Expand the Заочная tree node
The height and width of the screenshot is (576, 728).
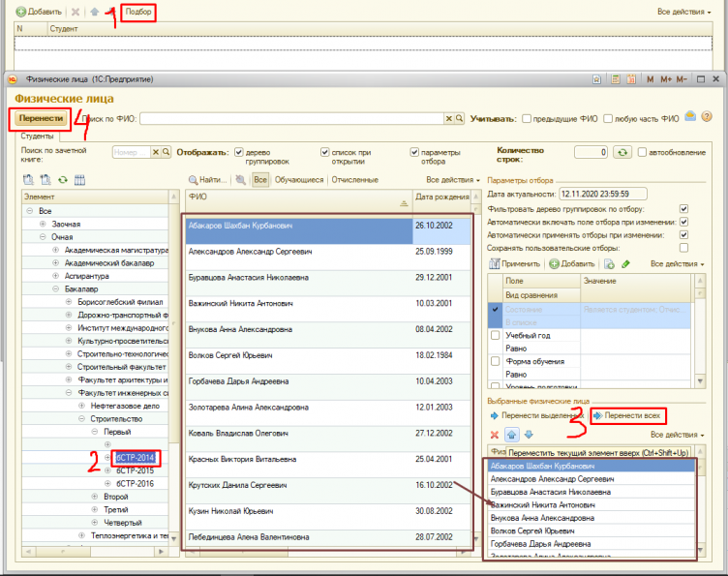tap(43, 224)
